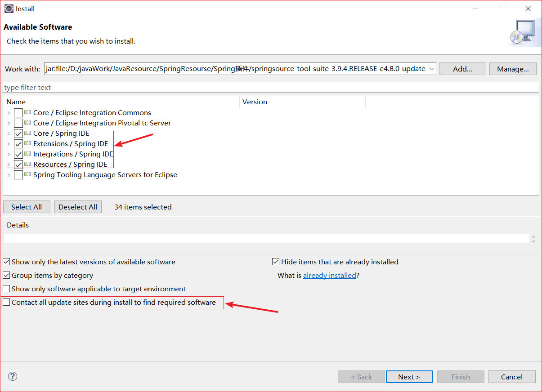Click the category icon beside Integrations / Spring IDE
The image size is (542, 392).
[x=27, y=154]
